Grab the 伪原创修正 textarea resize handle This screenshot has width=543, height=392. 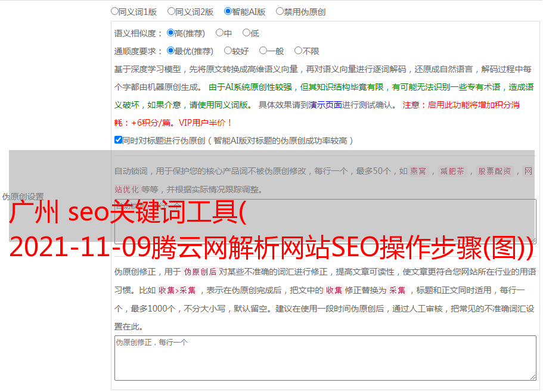pos(533,377)
